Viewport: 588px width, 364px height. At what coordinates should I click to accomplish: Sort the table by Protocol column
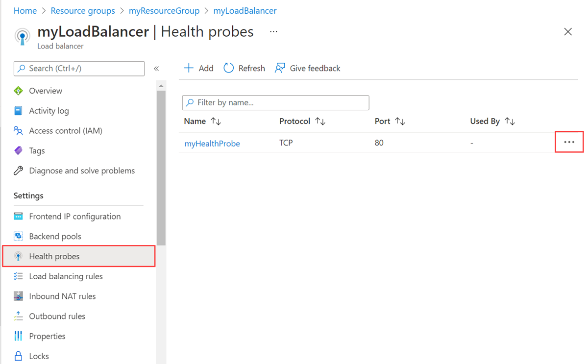(x=302, y=121)
